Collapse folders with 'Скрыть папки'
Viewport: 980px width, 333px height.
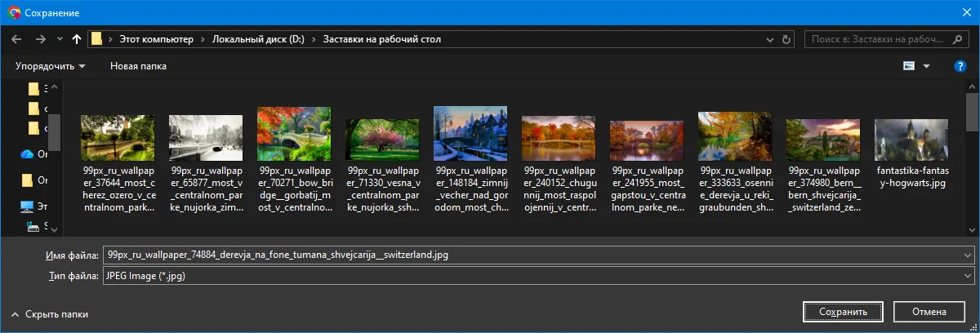pyautogui.click(x=49, y=313)
